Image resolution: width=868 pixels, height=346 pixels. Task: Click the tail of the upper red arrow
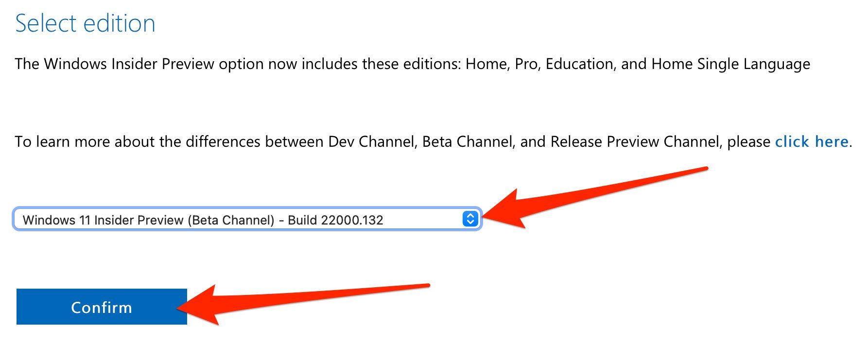[x=700, y=170]
